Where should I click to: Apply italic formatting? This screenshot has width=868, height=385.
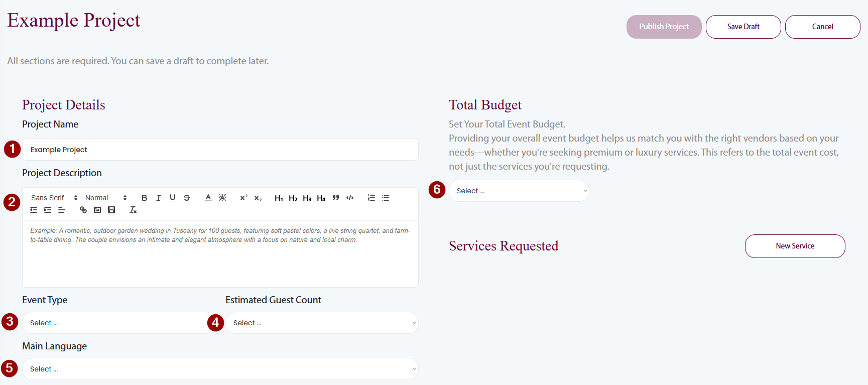158,198
